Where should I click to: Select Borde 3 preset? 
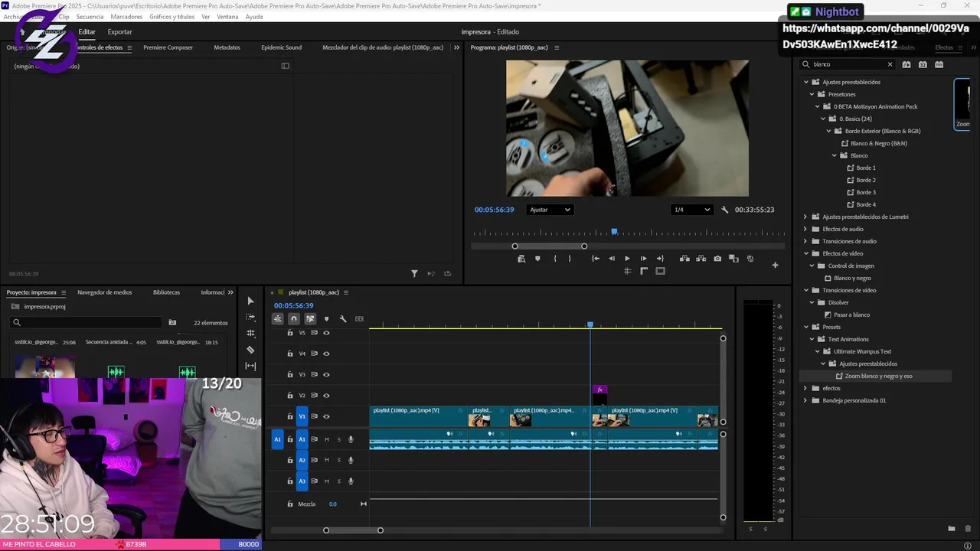pos(866,192)
